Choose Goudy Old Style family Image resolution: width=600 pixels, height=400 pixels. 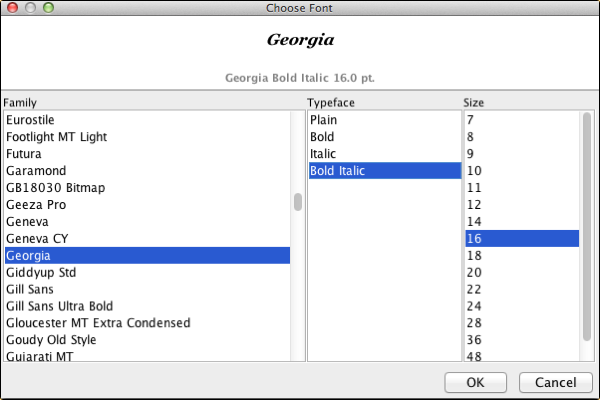click(x=147, y=340)
